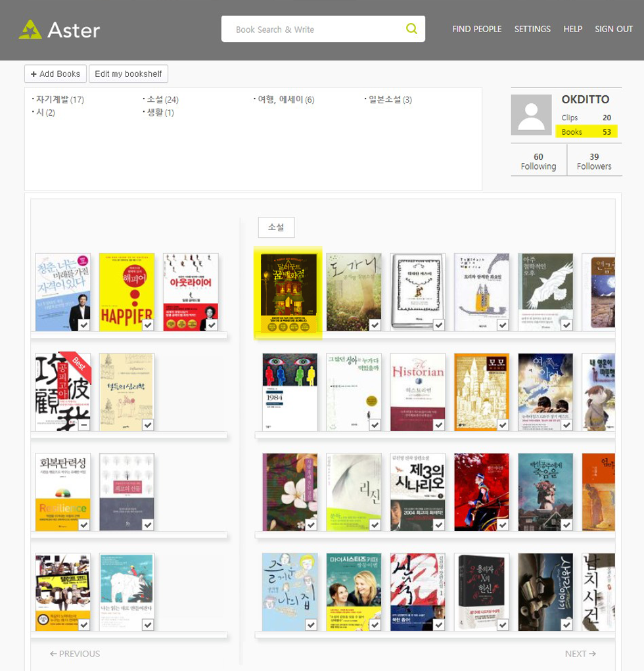Viewport: 644px width, 671px height.
Task: Click SIGN OUT link
Action: pos(614,29)
